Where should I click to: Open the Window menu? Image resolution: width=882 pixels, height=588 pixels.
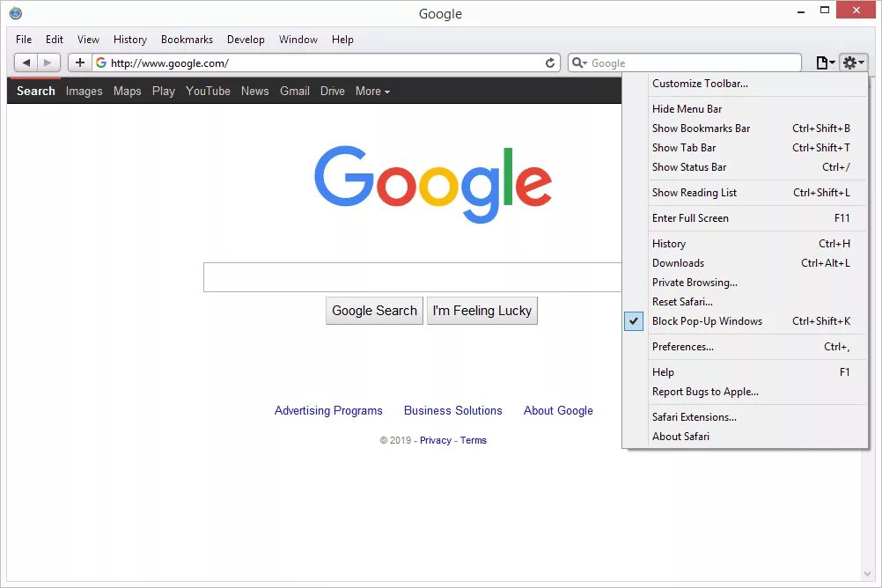(x=298, y=40)
